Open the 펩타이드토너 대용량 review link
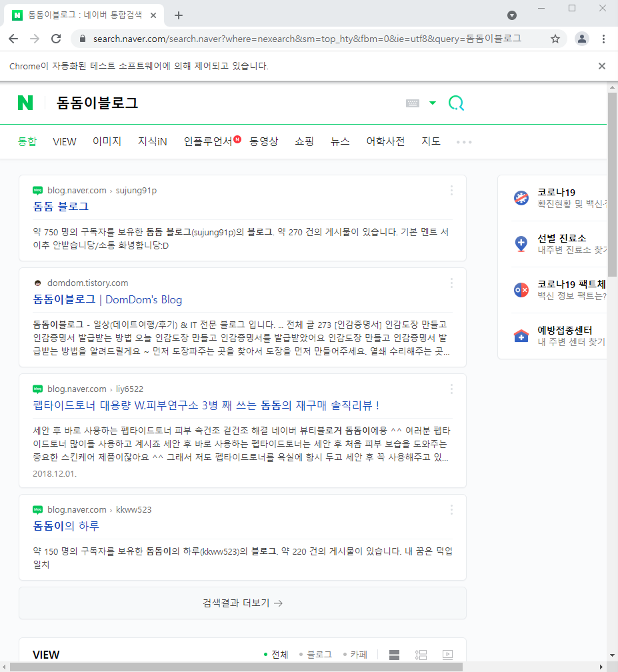This screenshot has height=672, width=618. pyautogui.click(x=206, y=405)
